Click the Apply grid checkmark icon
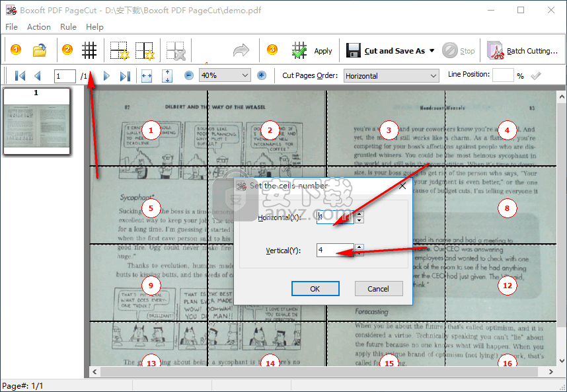 (299, 50)
